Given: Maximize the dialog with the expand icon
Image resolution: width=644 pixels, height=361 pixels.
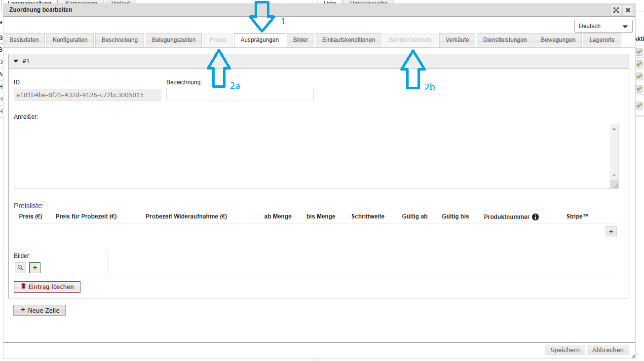Looking at the screenshot, I should 616,10.
